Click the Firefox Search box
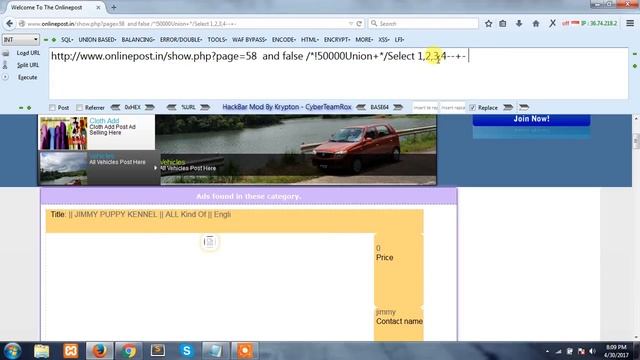 coord(423,24)
